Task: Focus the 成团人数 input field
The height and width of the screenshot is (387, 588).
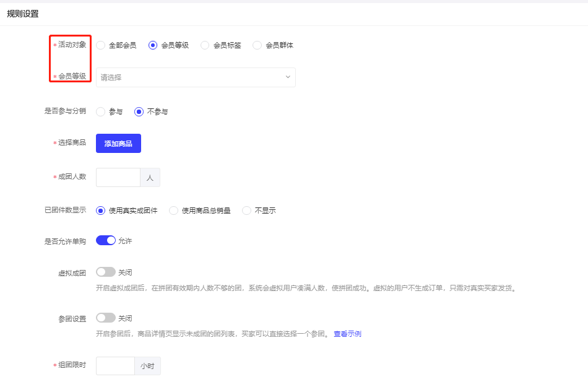Action: (118, 177)
